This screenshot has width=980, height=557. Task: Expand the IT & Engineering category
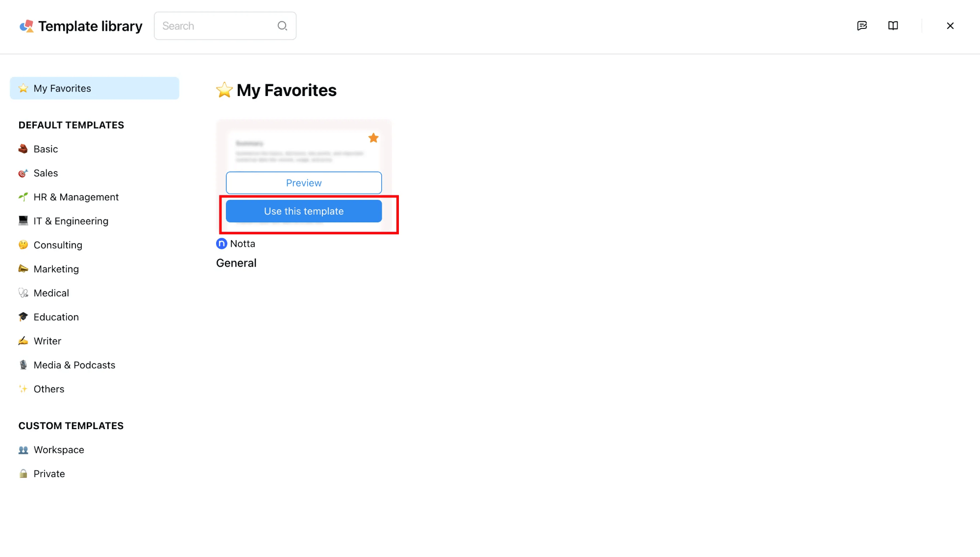pos(71,220)
